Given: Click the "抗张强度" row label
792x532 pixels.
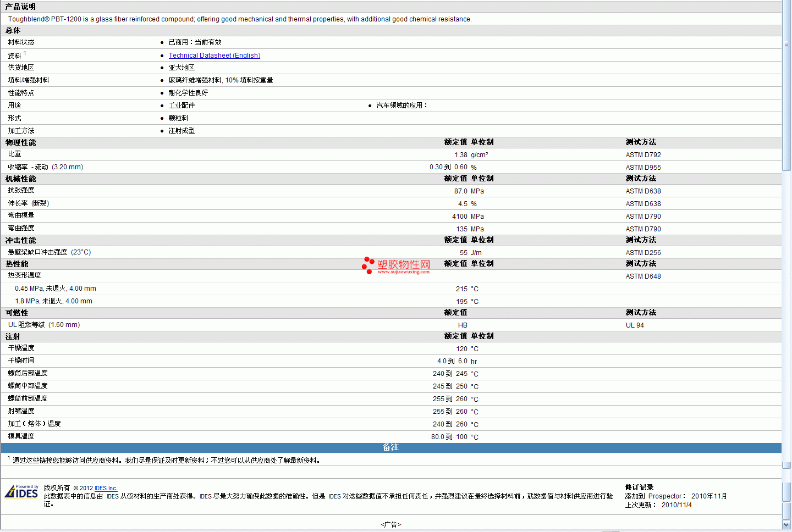Looking at the screenshot, I should [21, 190].
